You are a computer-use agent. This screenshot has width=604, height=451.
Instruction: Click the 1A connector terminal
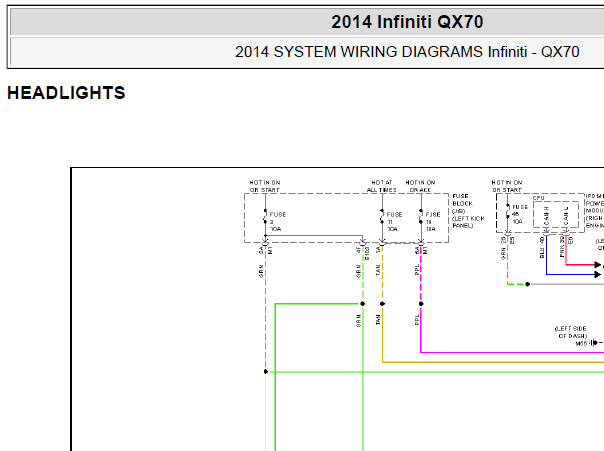point(382,242)
